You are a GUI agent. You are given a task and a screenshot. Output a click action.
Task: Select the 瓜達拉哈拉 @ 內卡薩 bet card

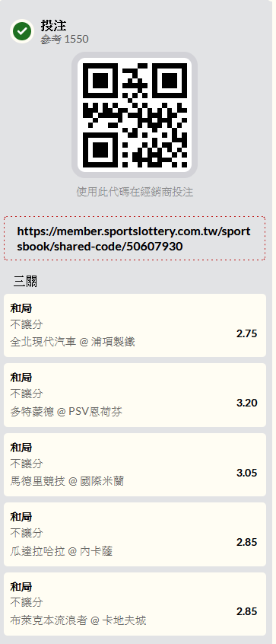coord(135,534)
